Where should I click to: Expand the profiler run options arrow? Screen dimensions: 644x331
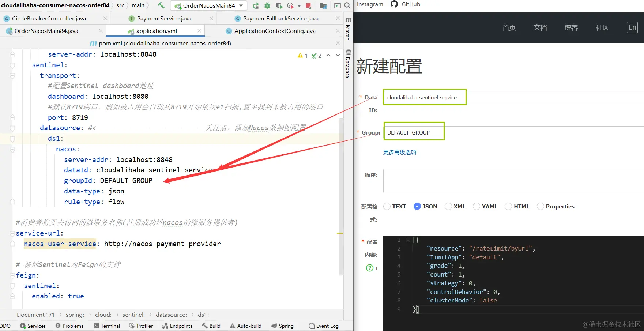299,6
